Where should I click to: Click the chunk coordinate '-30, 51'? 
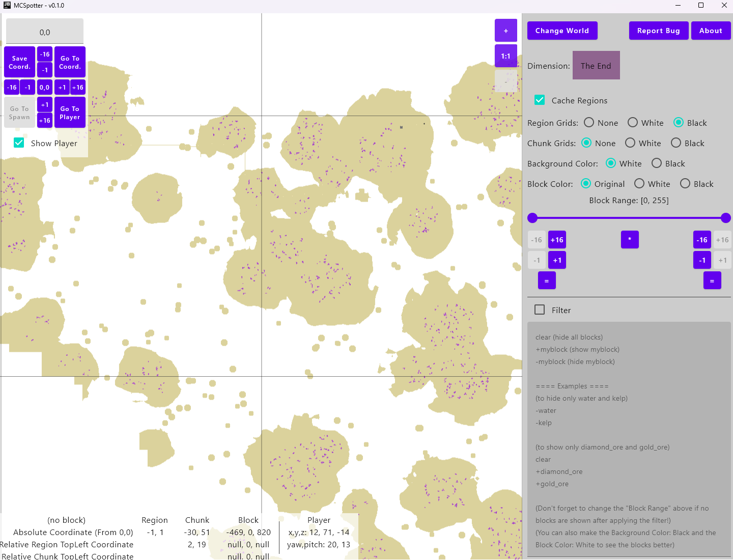point(197,533)
